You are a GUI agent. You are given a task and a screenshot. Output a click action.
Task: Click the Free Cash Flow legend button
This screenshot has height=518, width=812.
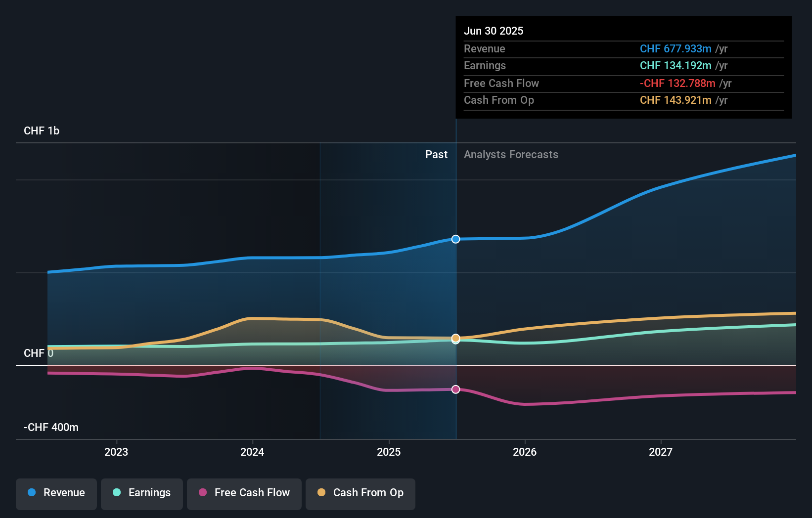(x=244, y=493)
